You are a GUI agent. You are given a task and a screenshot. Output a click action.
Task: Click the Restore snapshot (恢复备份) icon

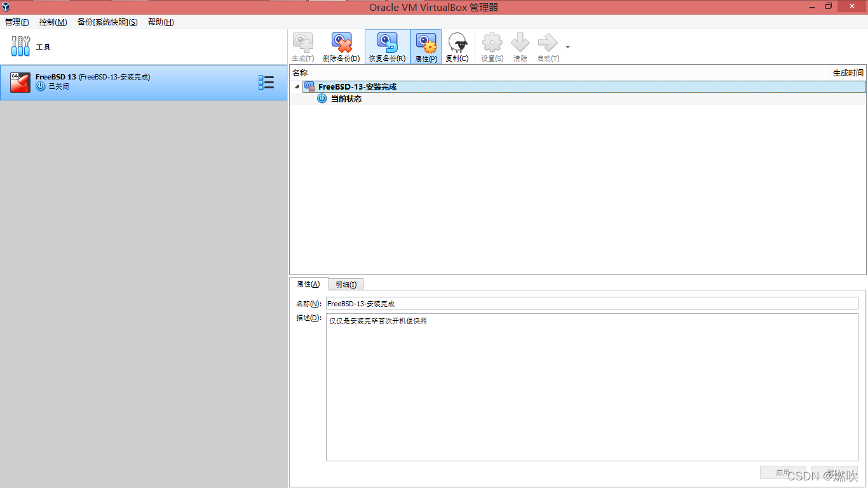coord(388,43)
